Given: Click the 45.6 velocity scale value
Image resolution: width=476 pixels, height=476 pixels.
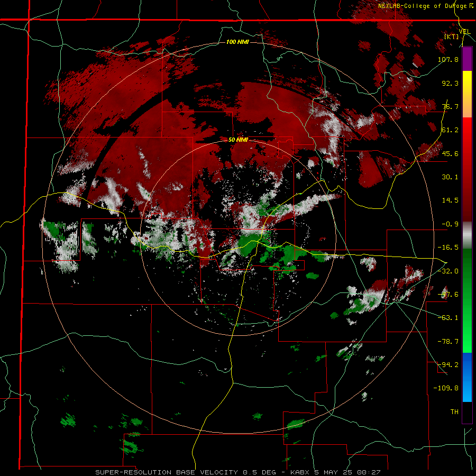Looking at the screenshot, I should [x=450, y=153].
